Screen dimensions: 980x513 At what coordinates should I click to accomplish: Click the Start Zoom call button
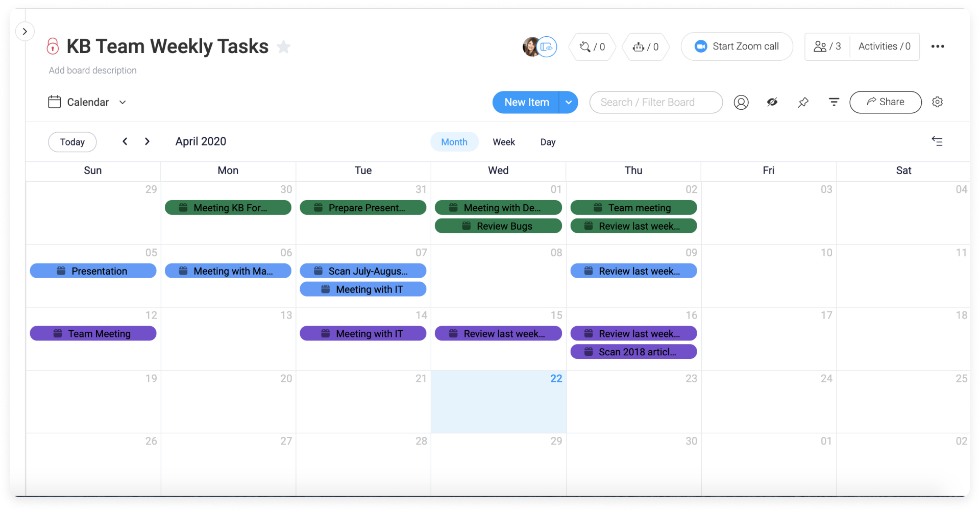tap(737, 46)
